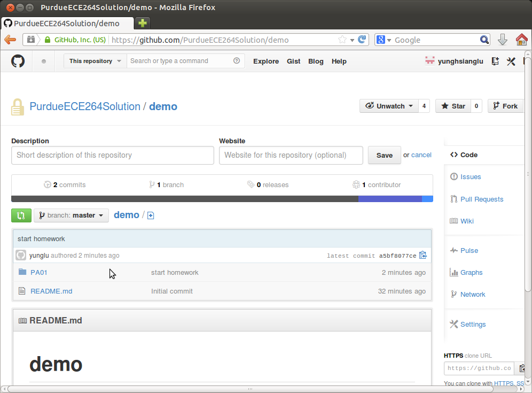532x393 pixels.
Task: Click the language statistics color bar
Action: pos(222,199)
